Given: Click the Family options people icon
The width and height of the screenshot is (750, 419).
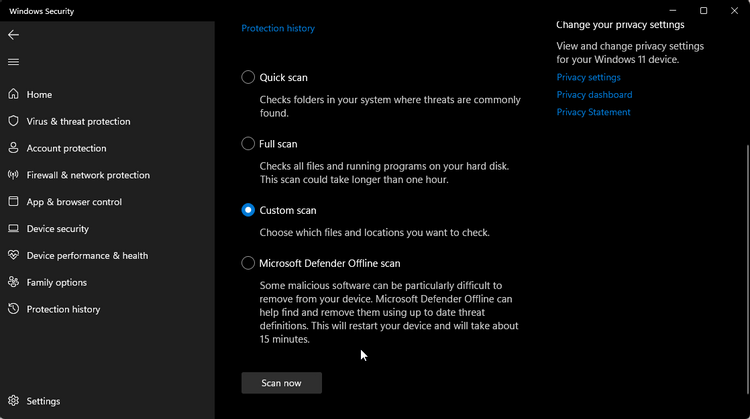Looking at the screenshot, I should pos(13,282).
